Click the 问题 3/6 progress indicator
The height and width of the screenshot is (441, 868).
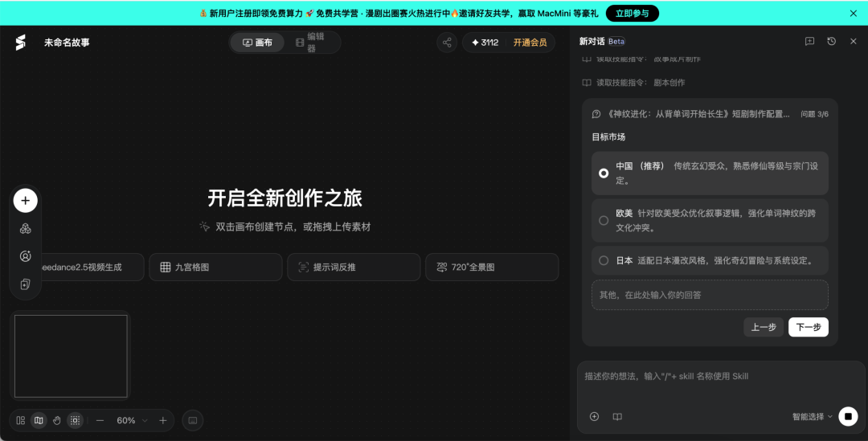pyautogui.click(x=814, y=114)
